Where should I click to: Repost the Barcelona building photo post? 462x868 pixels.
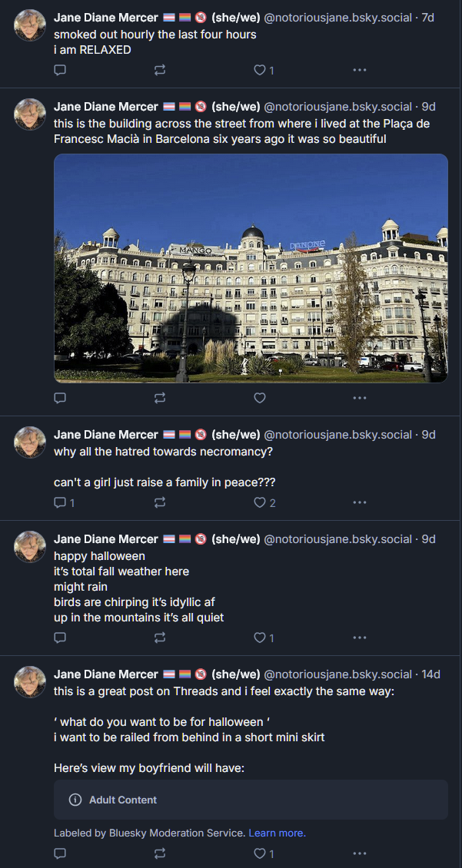pos(160,398)
